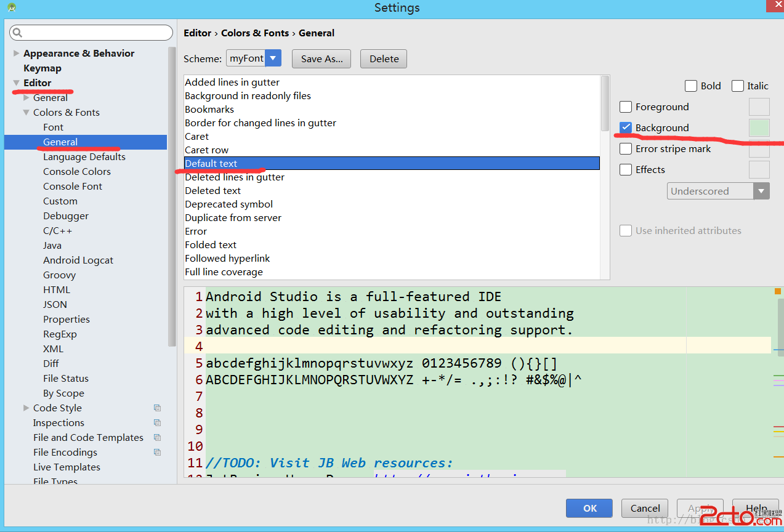Click the Save As... button

321,59
